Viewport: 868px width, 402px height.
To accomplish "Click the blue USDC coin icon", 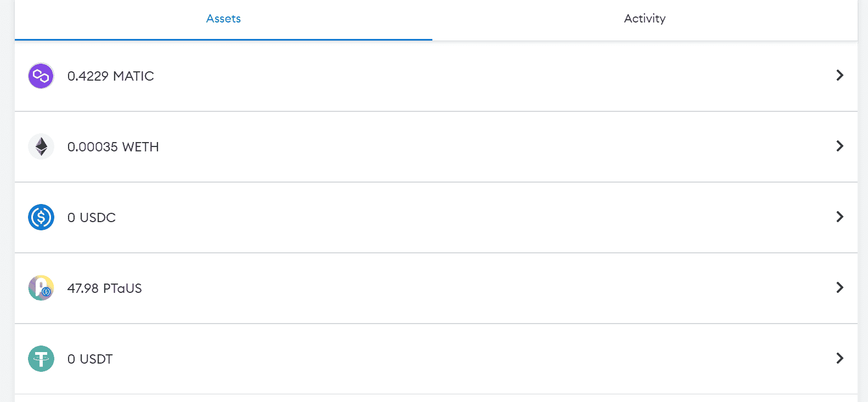I will coord(41,217).
